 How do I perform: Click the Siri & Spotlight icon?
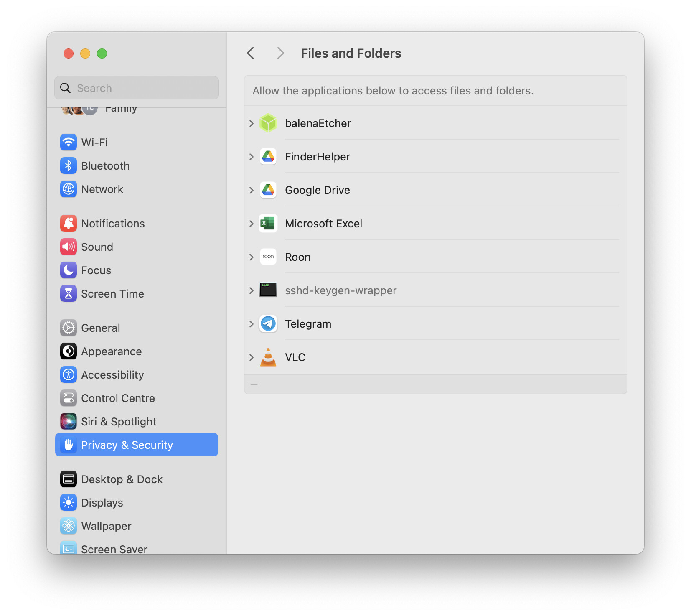pyautogui.click(x=69, y=421)
